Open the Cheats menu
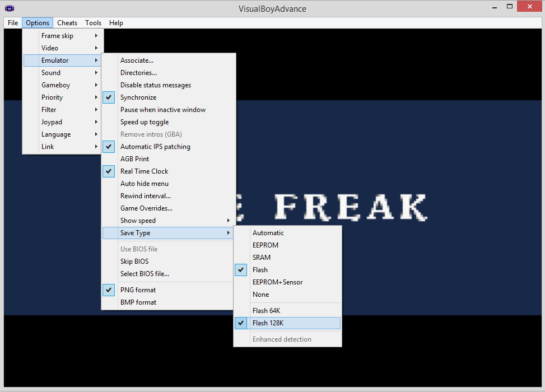Screen dimensions: 545x392 pyautogui.click(x=67, y=23)
